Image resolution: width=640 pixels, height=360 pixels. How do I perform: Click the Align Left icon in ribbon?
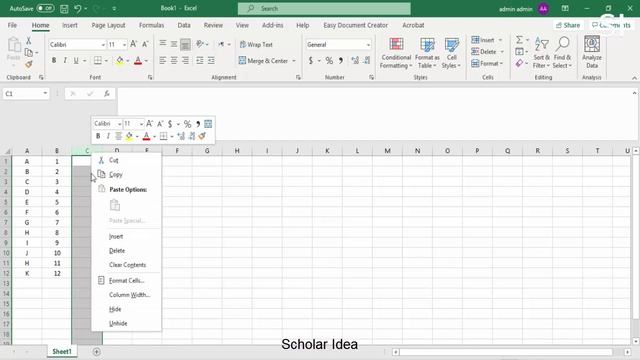click(162, 60)
